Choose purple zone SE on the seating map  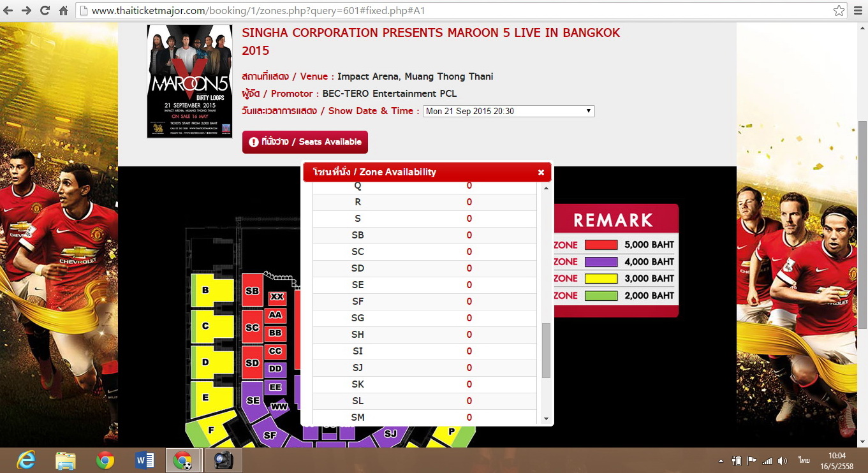point(253,401)
